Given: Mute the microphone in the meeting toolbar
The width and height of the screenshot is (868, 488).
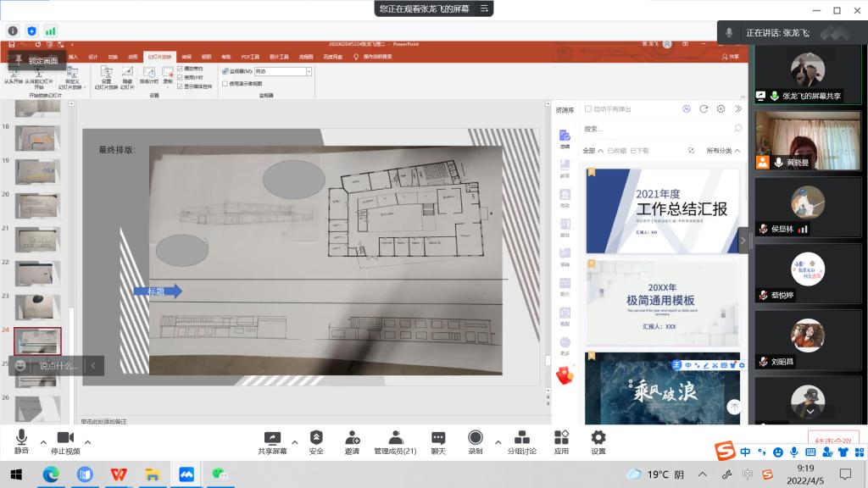Looking at the screenshot, I should coord(21,441).
